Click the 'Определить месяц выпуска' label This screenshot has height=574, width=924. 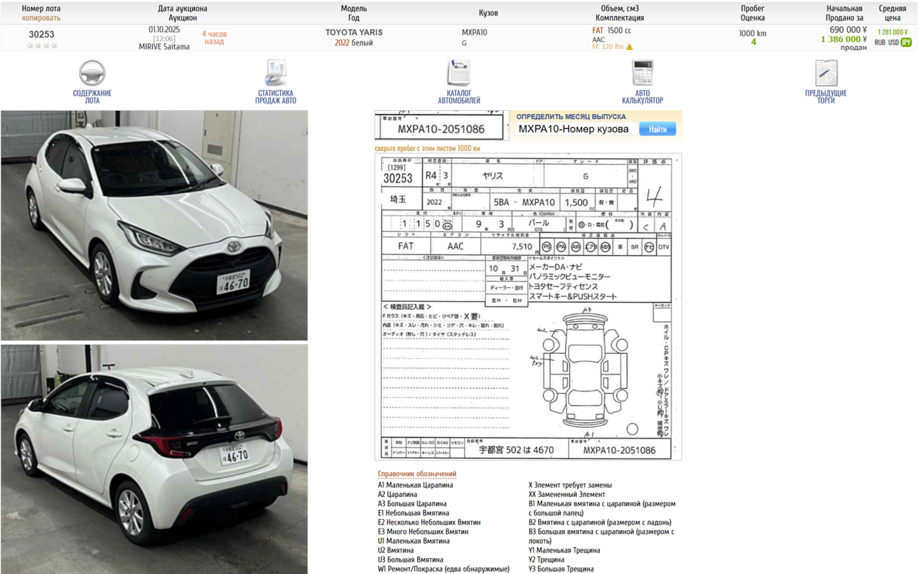pyautogui.click(x=571, y=116)
